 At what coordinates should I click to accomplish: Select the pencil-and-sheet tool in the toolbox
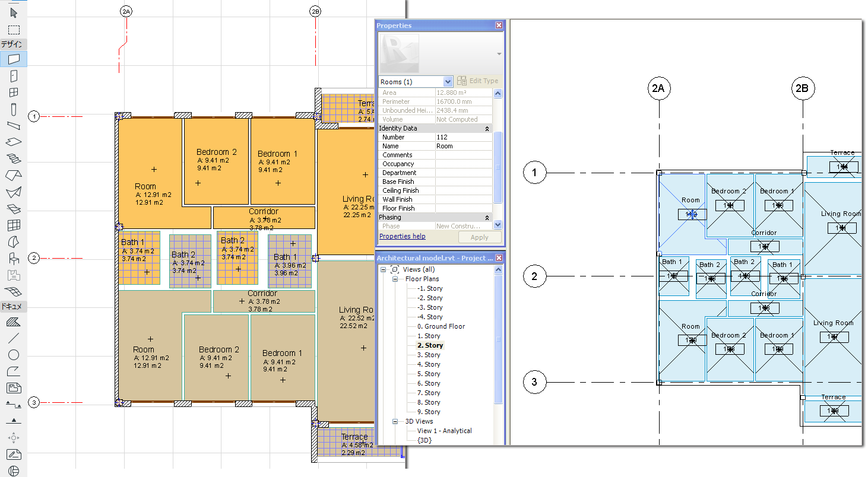(14, 455)
